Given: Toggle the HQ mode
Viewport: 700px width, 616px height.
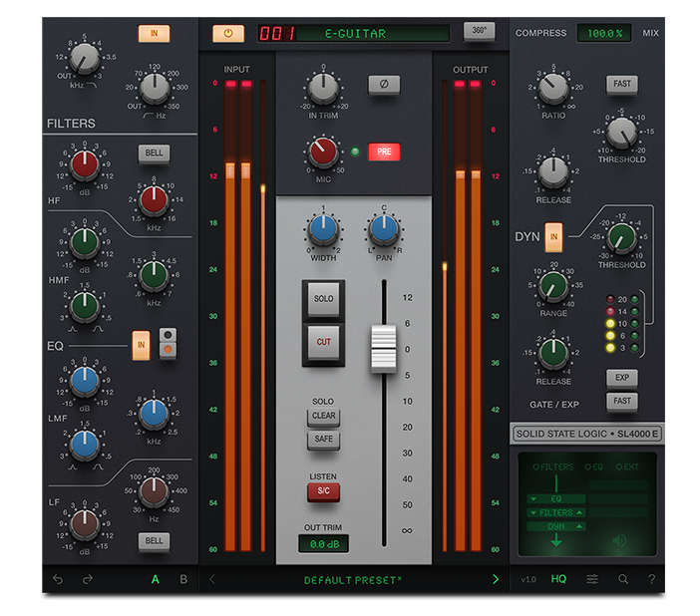Looking at the screenshot, I should coord(558,579).
